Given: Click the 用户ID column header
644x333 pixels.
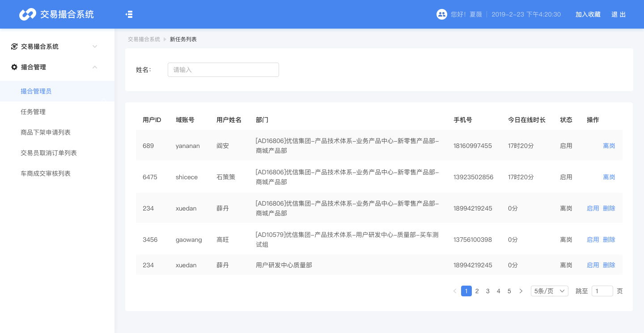Looking at the screenshot, I should point(152,120).
